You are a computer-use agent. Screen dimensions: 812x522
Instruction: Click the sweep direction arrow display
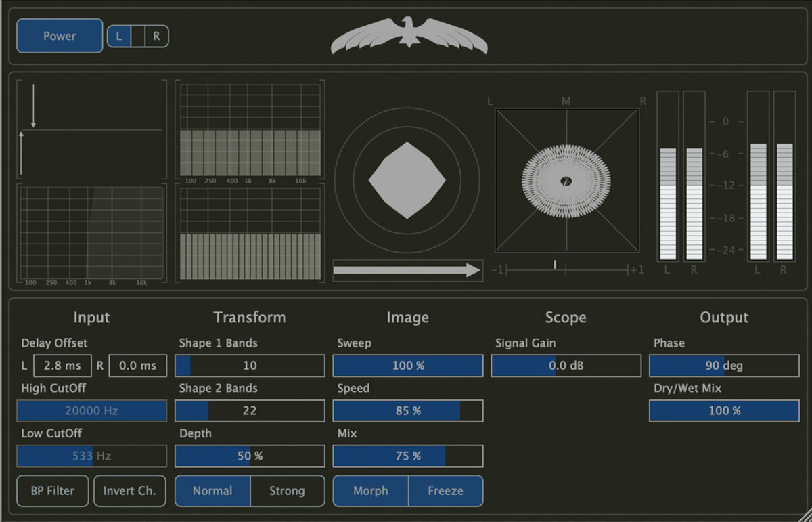pos(408,270)
